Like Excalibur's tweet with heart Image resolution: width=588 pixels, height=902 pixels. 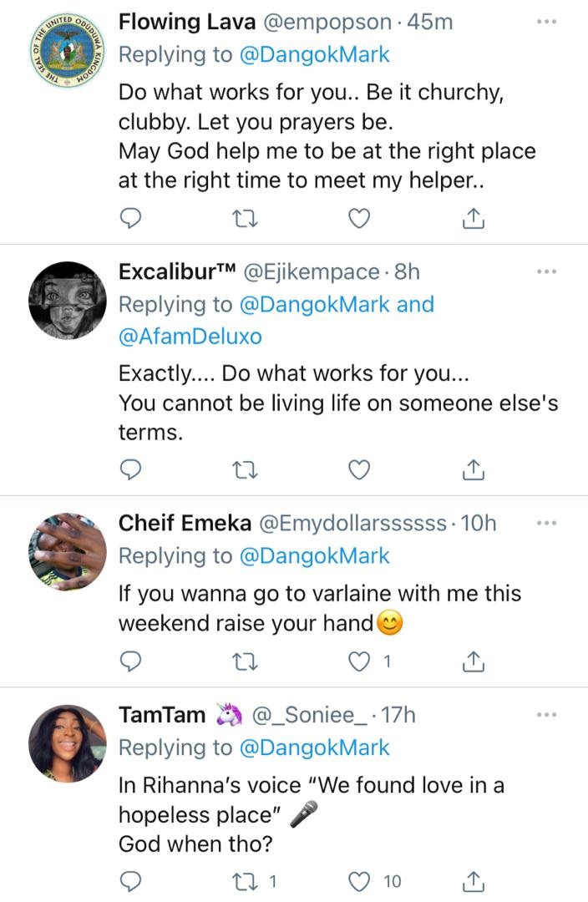pos(358,471)
